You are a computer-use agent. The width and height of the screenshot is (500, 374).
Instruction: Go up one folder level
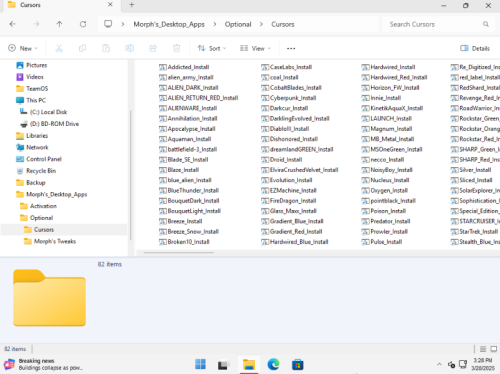pos(59,24)
